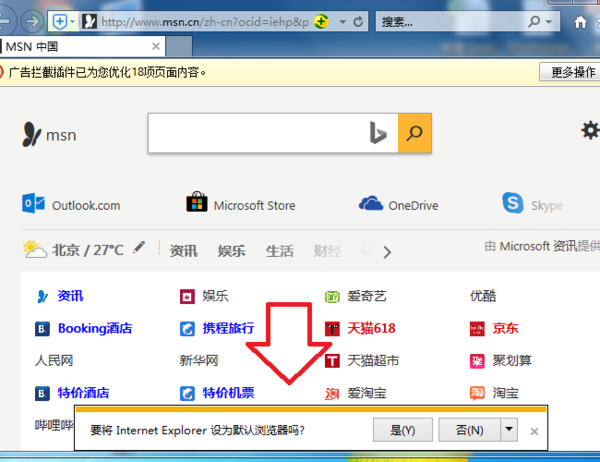600x462 pixels.
Task: Click 否(N) to decline default browser
Action: [x=469, y=430]
